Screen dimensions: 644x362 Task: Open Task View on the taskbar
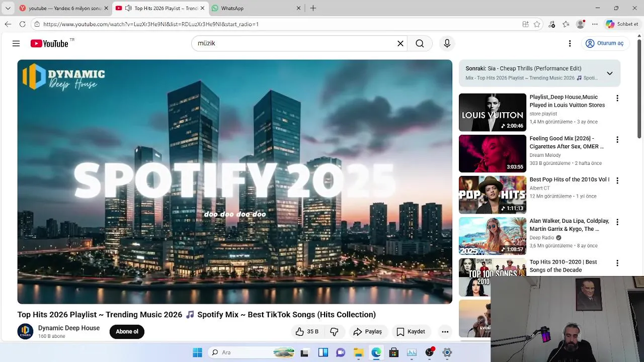click(x=304, y=352)
